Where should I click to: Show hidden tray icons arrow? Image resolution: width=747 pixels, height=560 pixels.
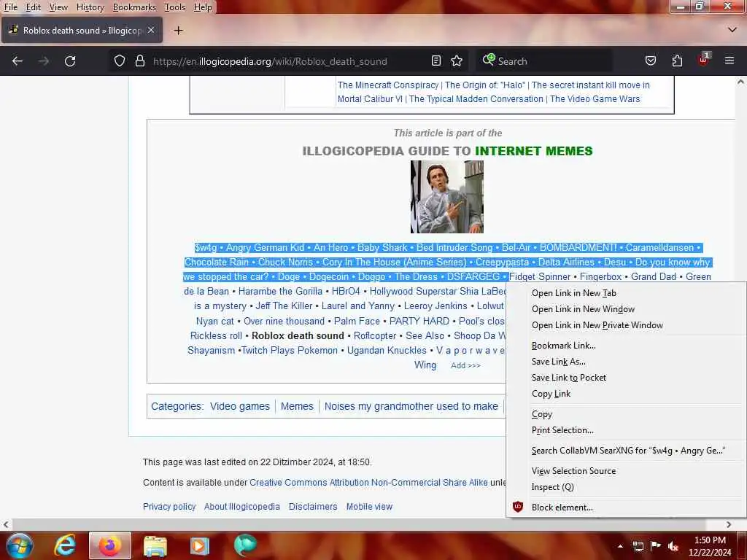(620, 546)
